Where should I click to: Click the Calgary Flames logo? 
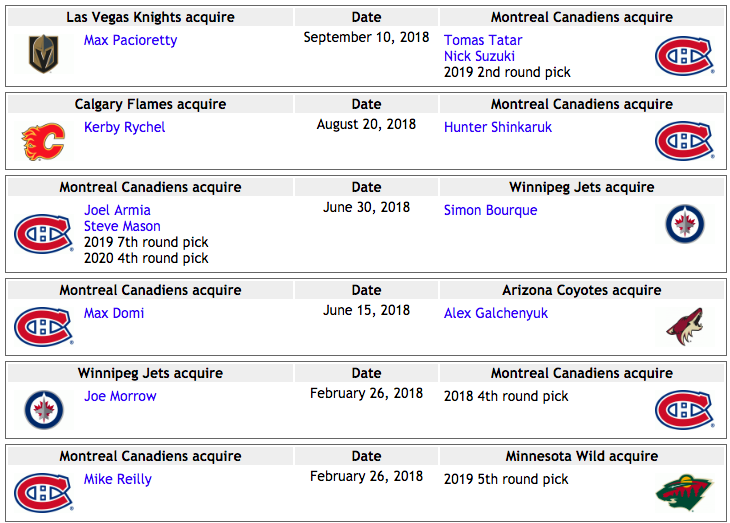(43, 142)
